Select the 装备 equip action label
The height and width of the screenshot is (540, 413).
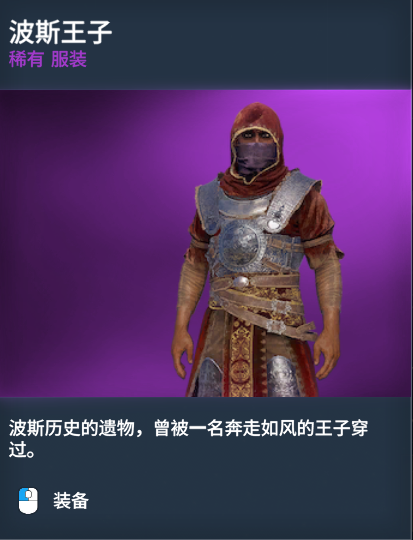[71, 501]
